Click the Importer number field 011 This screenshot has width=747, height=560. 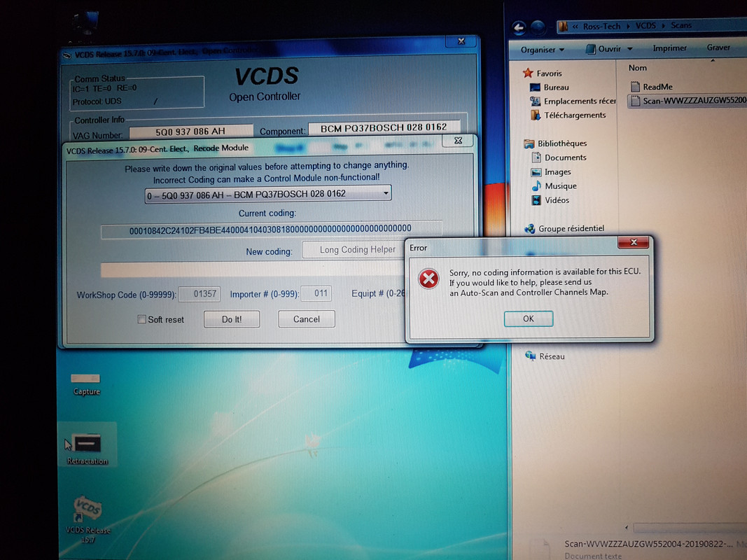coord(316,293)
